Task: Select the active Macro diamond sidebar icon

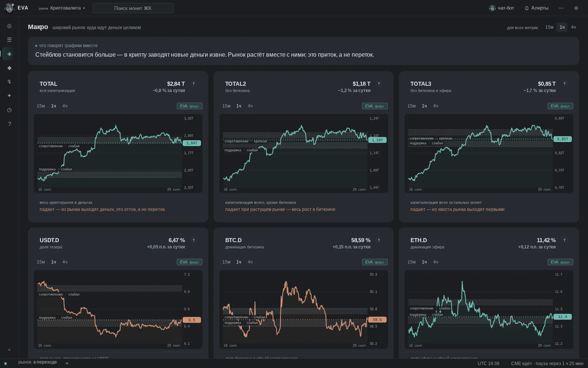Action: pyautogui.click(x=9, y=54)
